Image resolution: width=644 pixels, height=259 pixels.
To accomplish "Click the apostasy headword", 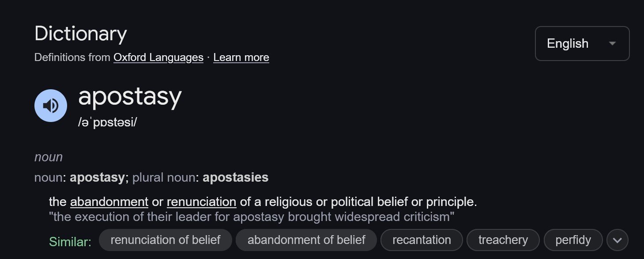I will 130,97.
